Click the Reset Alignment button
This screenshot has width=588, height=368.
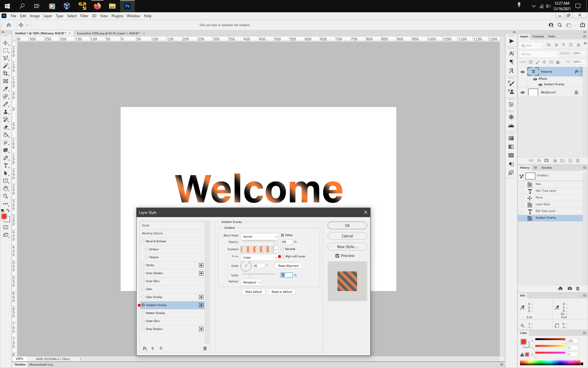288,266
